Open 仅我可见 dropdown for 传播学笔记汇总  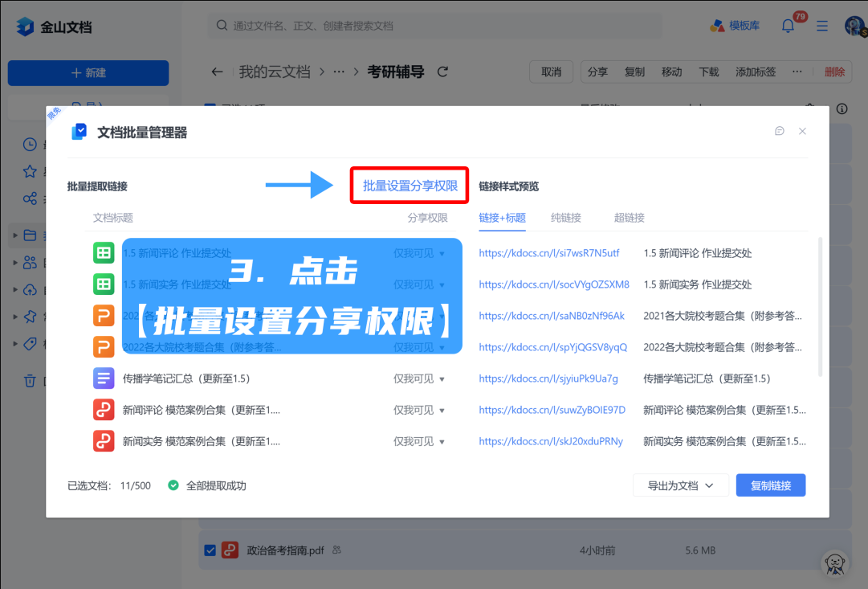pyautogui.click(x=418, y=378)
